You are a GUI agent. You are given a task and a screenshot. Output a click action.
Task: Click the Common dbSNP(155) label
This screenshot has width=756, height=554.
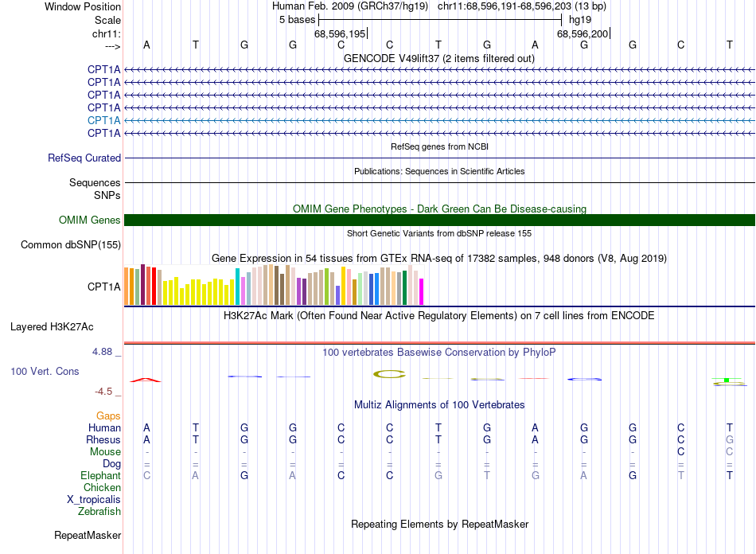click(70, 245)
